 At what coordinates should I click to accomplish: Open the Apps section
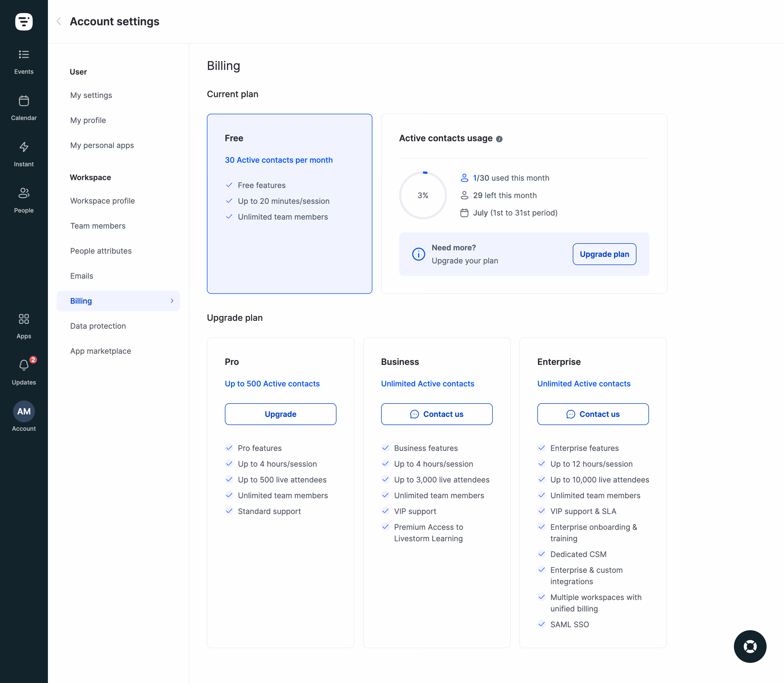click(24, 326)
